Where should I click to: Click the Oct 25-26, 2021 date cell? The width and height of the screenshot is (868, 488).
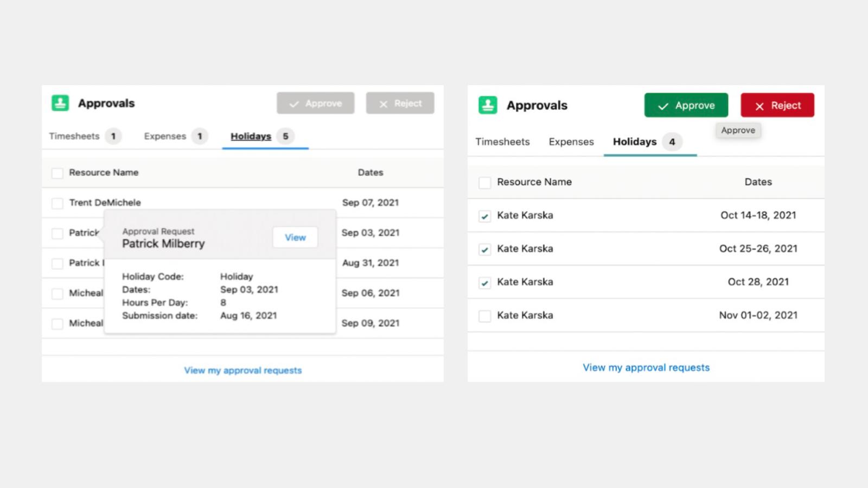758,249
